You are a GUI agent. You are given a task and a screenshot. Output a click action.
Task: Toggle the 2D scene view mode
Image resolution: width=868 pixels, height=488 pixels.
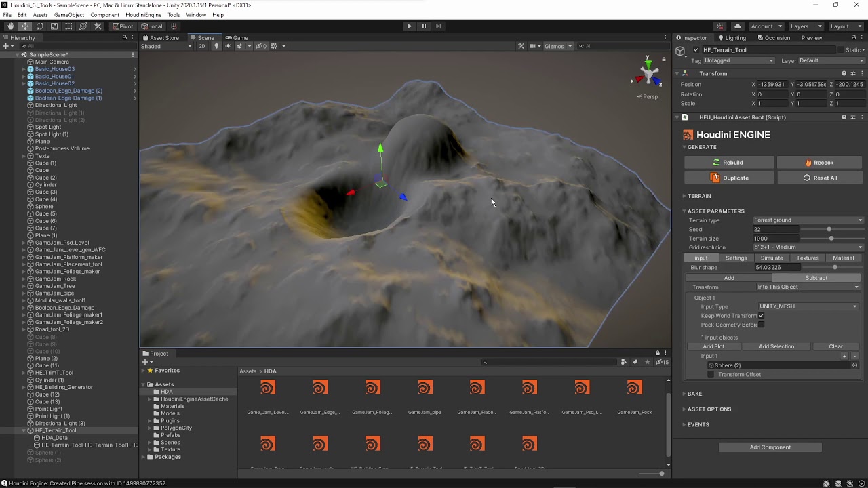coord(201,46)
